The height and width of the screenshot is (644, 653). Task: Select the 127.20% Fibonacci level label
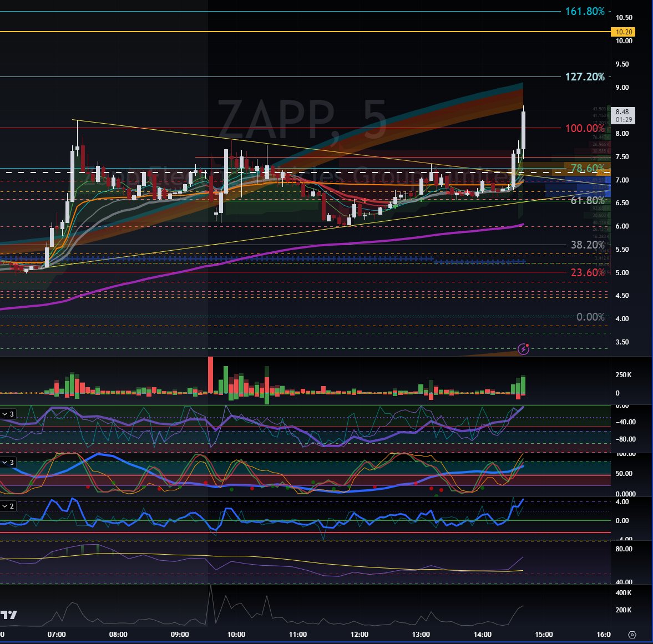point(585,77)
